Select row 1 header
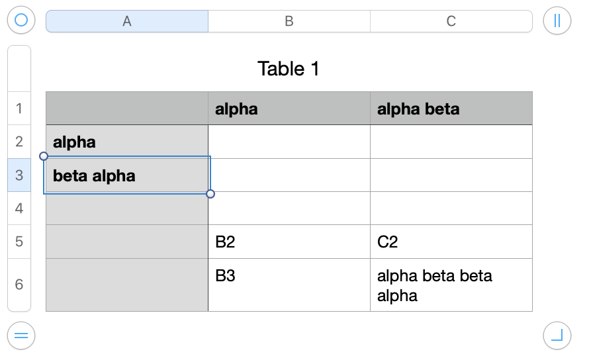This screenshot has height=364, width=589. [19, 109]
